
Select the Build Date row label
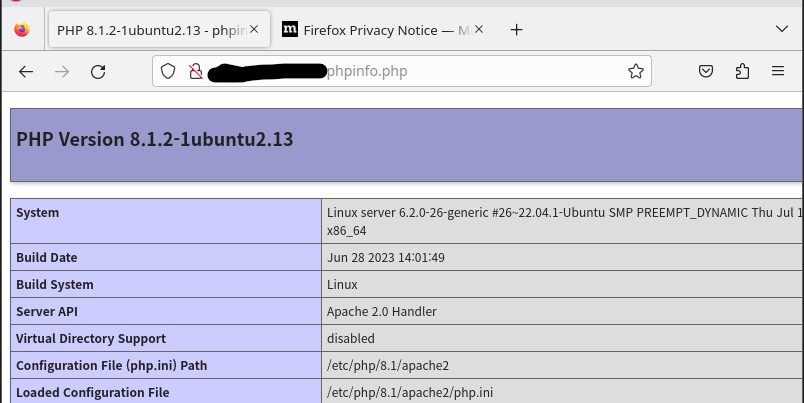tap(46, 258)
